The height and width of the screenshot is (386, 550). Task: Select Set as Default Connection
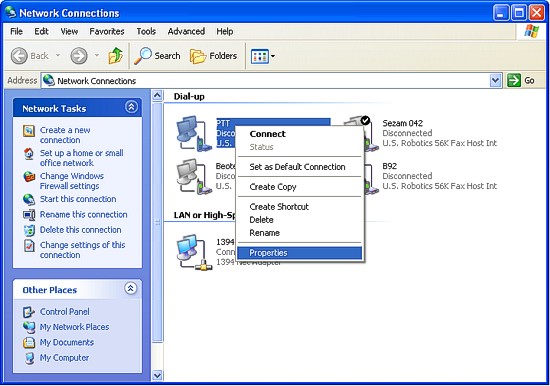[297, 167]
